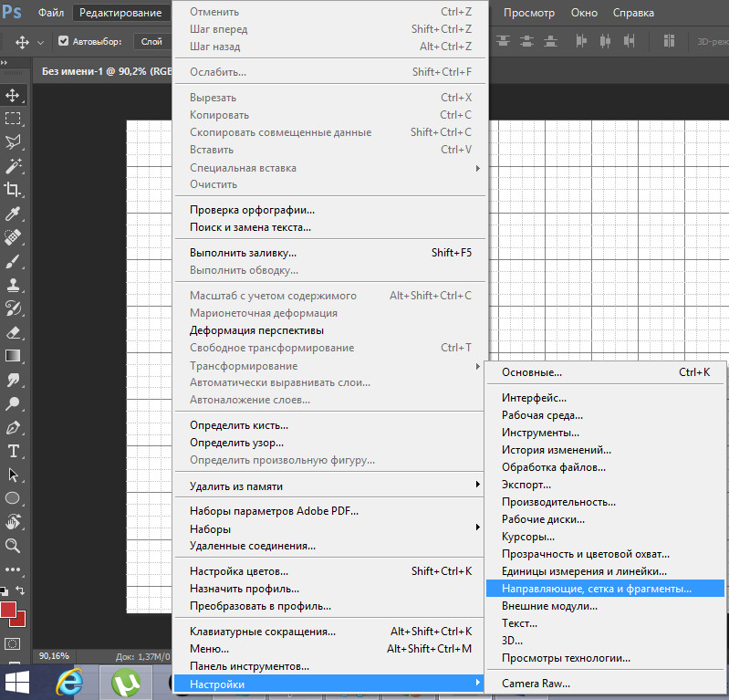The width and height of the screenshot is (729, 700).
Task: Expand the Удалить из памяти submenu
Action: coord(330,486)
